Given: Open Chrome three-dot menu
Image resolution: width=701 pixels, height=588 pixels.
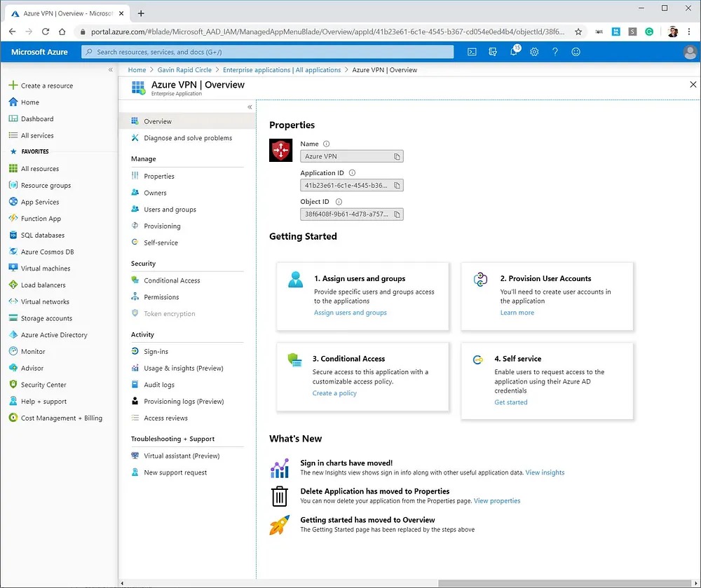Looking at the screenshot, I should (x=689, y=32).
